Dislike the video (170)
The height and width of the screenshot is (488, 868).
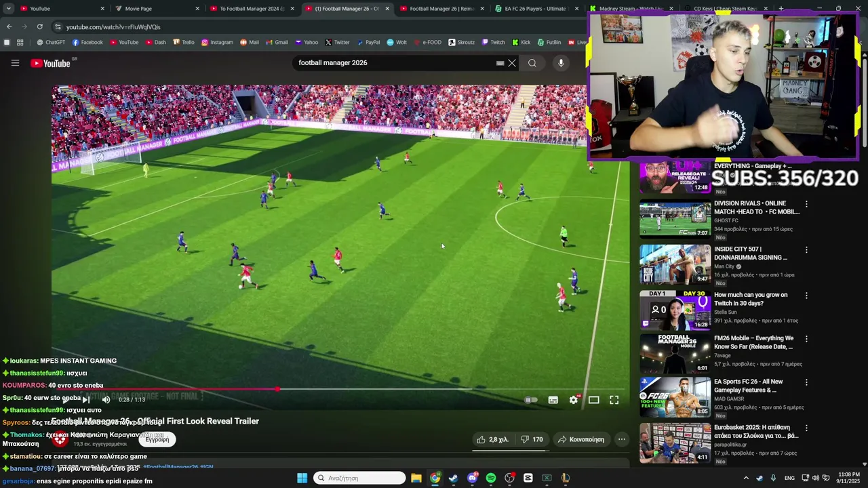[x=531, y=439]
